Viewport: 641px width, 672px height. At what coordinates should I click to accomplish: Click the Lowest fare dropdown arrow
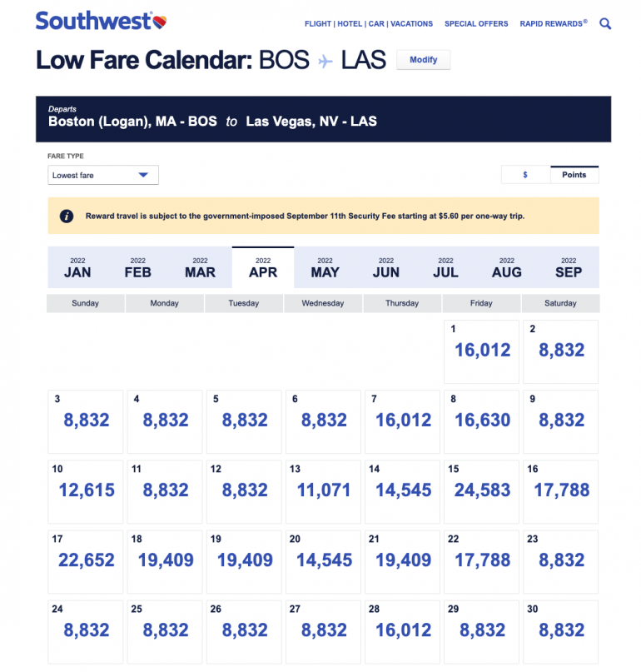click(143, 176)
